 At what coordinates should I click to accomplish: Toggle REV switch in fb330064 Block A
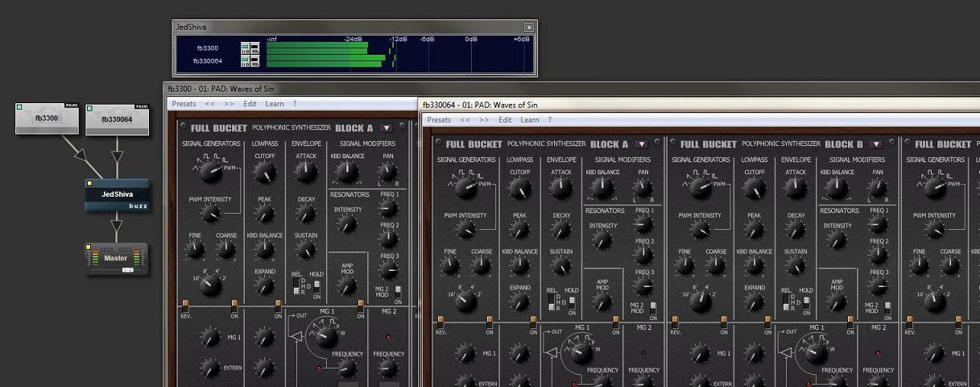440,322
